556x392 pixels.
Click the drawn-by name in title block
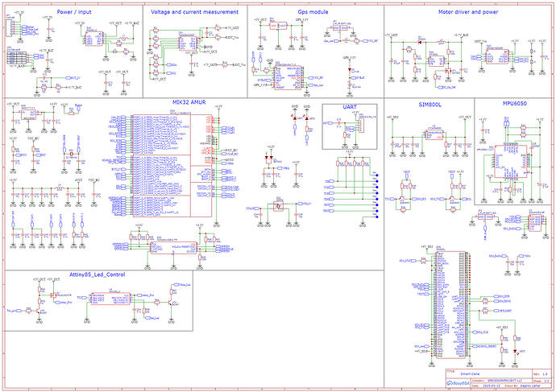(x=530, y=386)
